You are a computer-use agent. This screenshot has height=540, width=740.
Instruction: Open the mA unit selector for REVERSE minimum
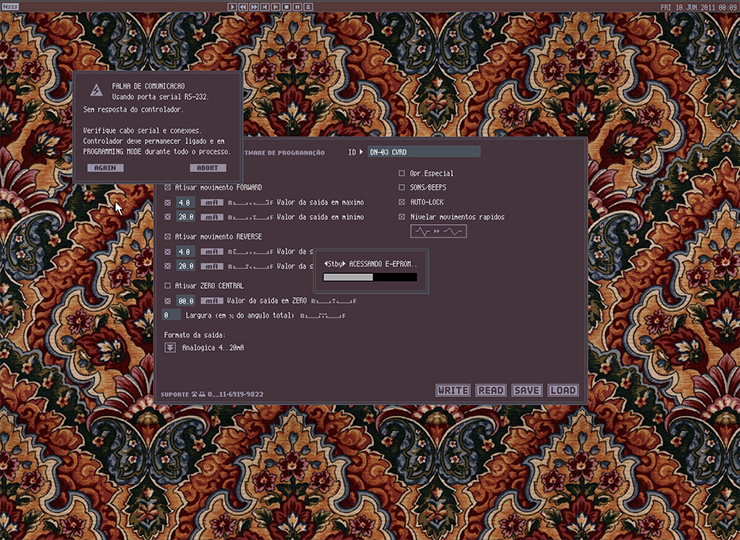[x=211, y=266]
